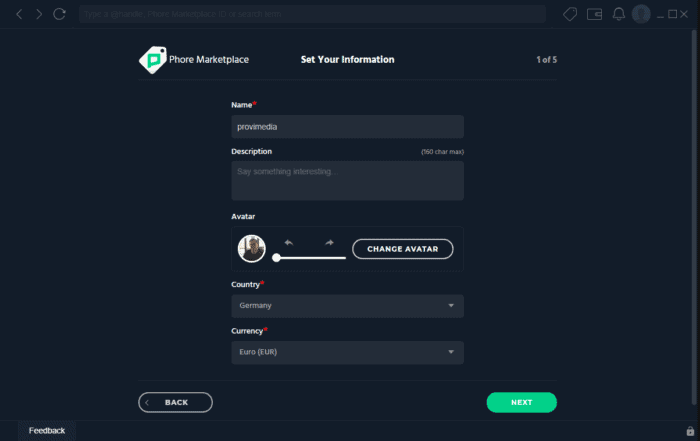
Task: Click the avatar zoom slider handle
Action: (276, 258)
